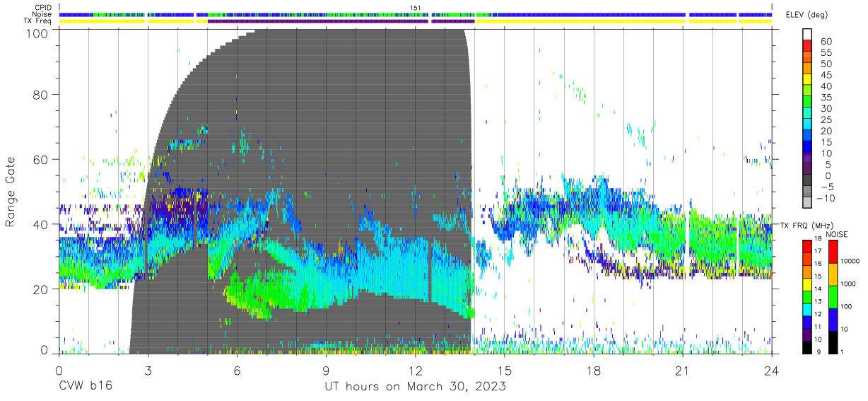Click the 'CPID' label at top left
The height and width of the screenshot is (401, 868).
(44, 8)
